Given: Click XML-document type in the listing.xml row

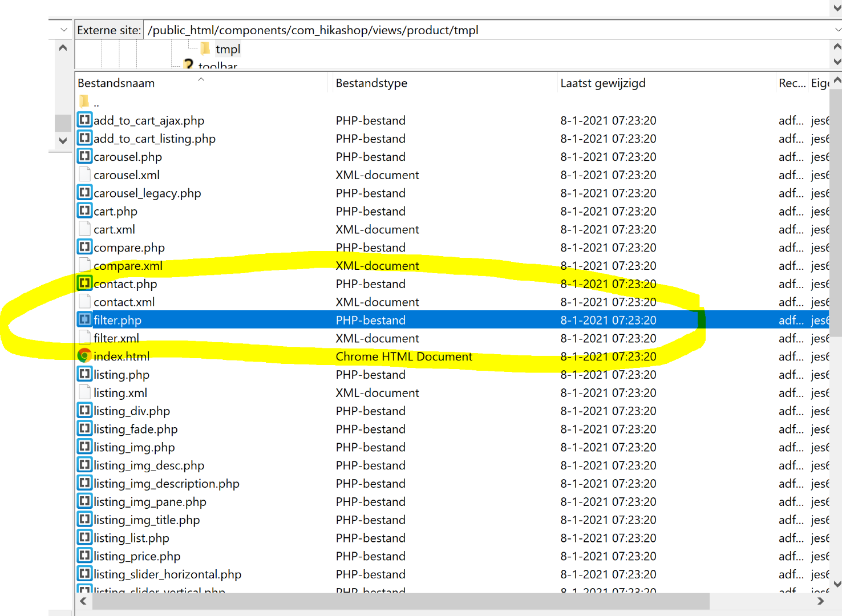Looking at the screenshot, I should [377, 393].
